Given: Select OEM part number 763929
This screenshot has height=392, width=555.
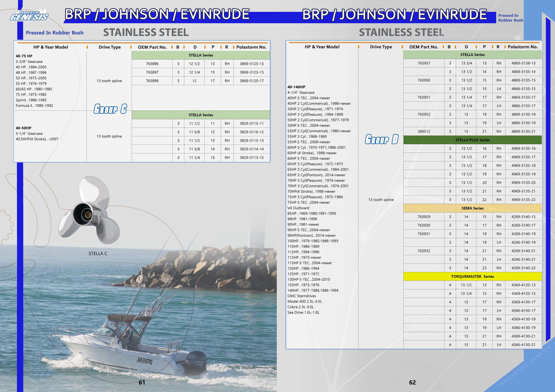Looking at the screenshot, I should pos(424,217).
